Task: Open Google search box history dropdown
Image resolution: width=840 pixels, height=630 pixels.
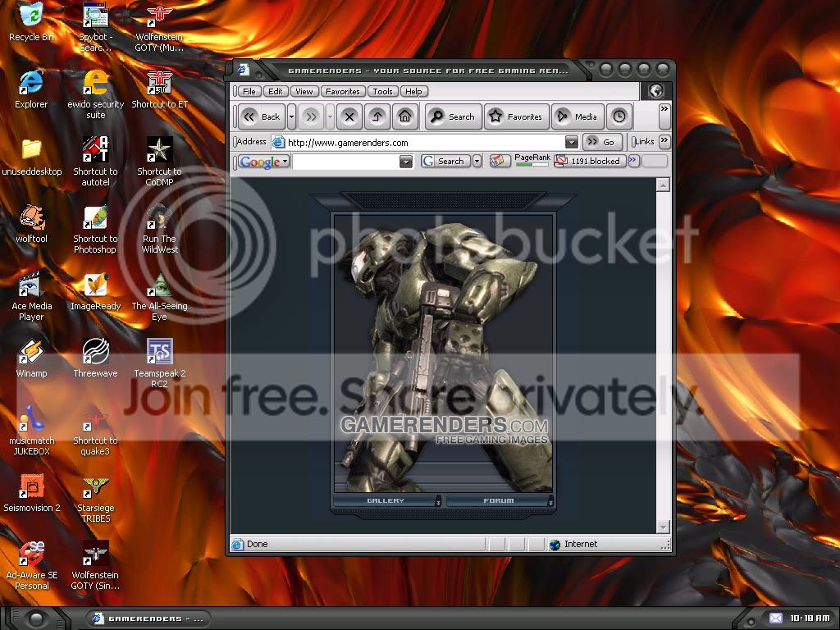Action: [x=406, y=162]
